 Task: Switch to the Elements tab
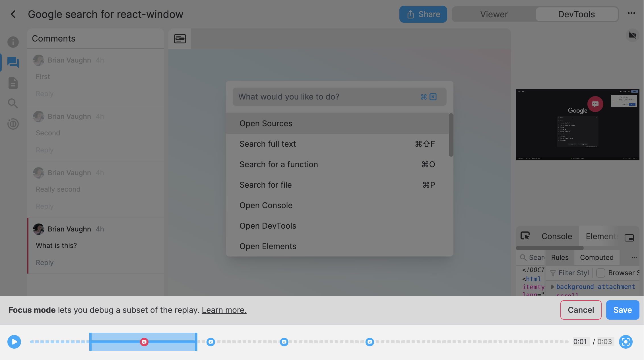(x=601, y=236)
